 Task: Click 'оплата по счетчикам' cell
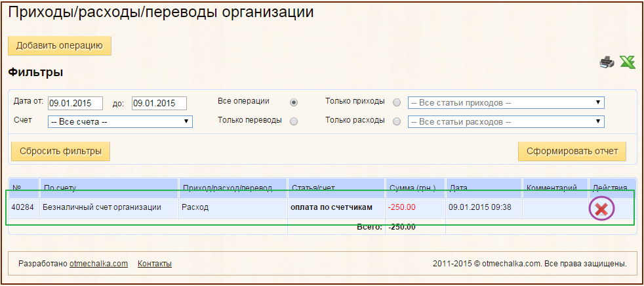coord(337,207)
